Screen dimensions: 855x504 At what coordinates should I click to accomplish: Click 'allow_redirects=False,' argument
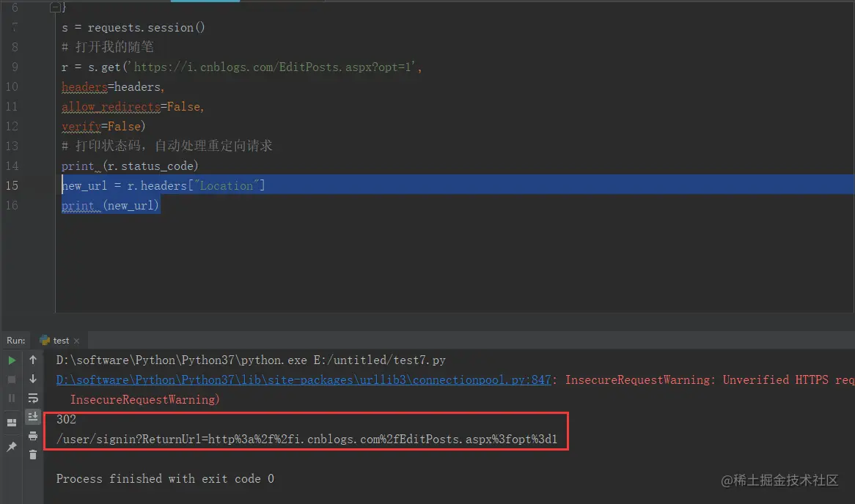pyautogui.click(x=133, y=107)
